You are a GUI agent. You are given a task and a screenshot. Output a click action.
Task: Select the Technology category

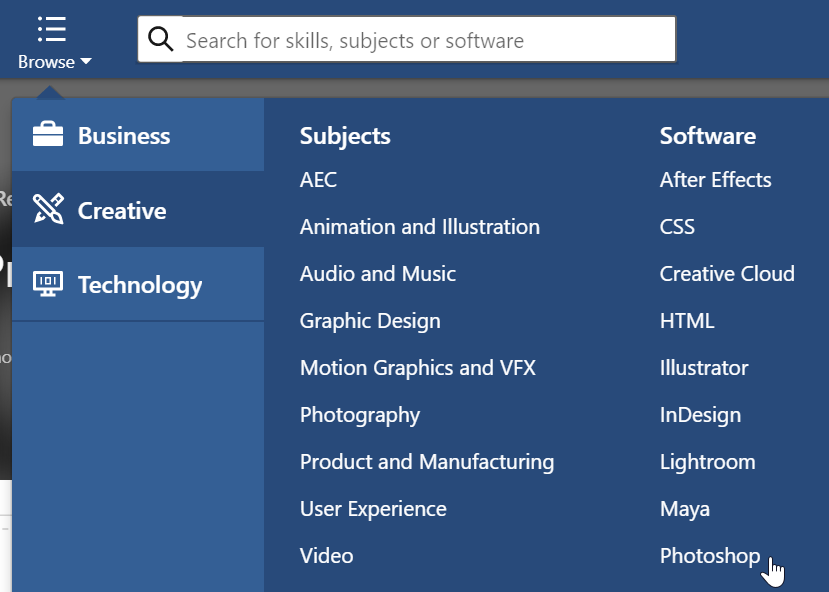click(x=140, y=285)
